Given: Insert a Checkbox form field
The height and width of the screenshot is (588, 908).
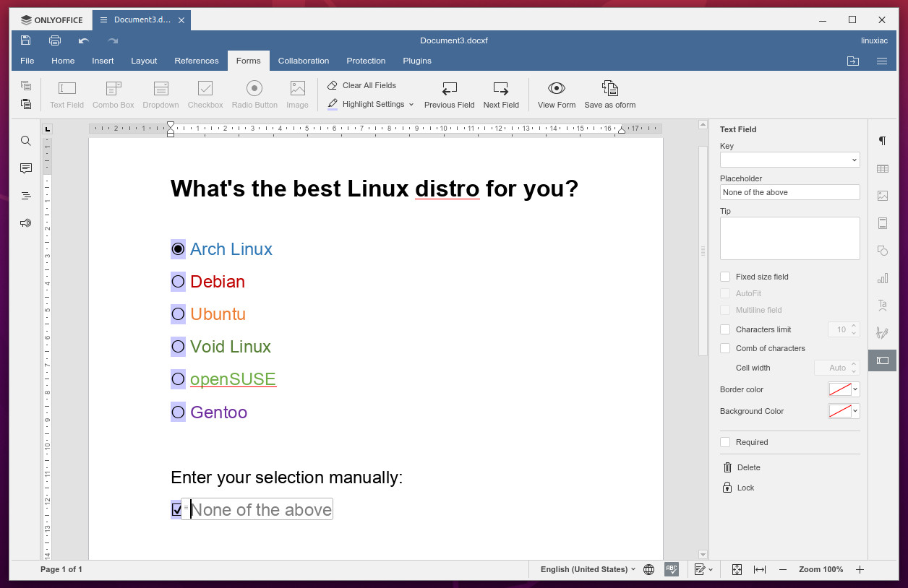Looking at the screenshot, I should (x=205, y=95).
